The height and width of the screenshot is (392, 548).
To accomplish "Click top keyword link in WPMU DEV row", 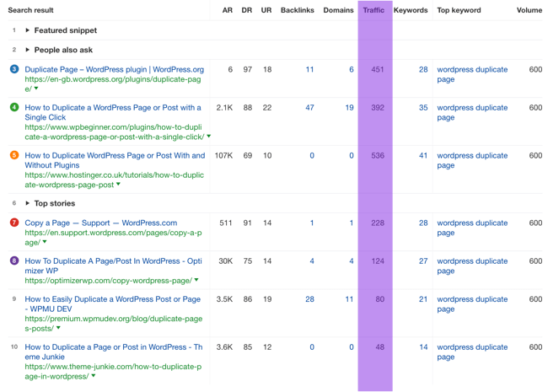I will point(472,303).
